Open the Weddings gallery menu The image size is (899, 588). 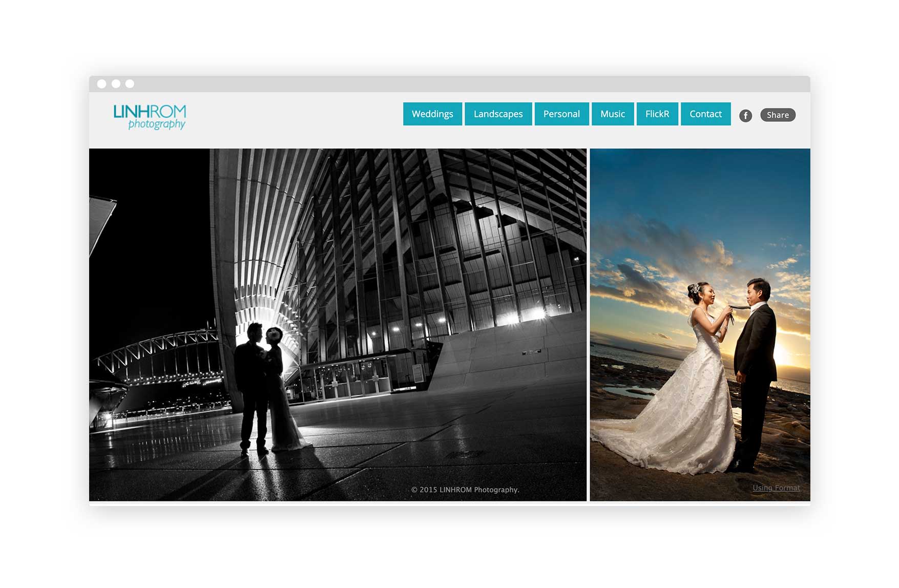tap(432, 114)
